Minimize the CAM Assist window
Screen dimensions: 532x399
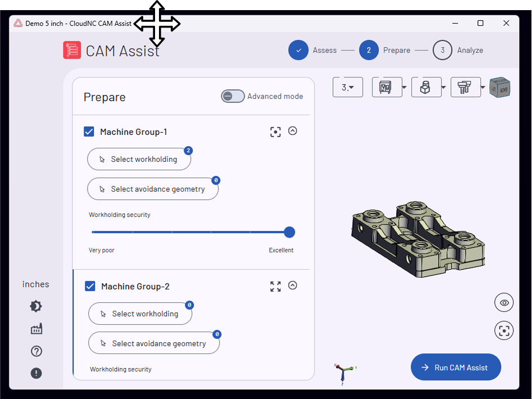(456, 23)
